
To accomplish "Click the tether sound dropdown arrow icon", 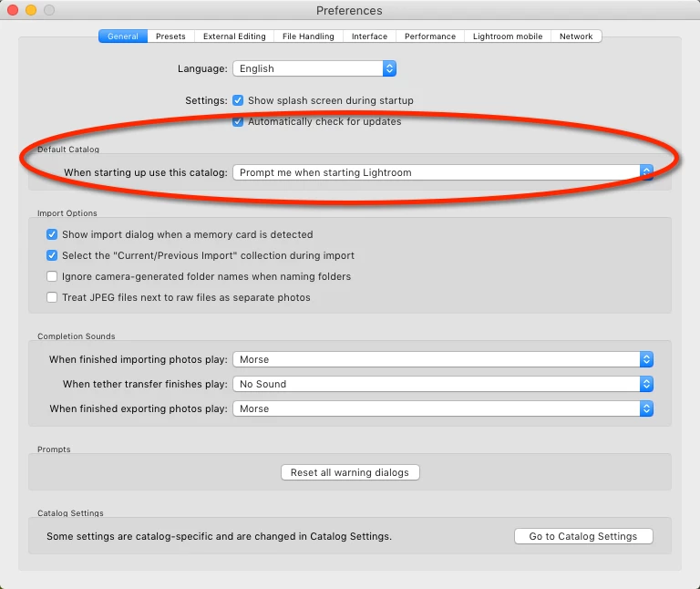I will 646,384.
